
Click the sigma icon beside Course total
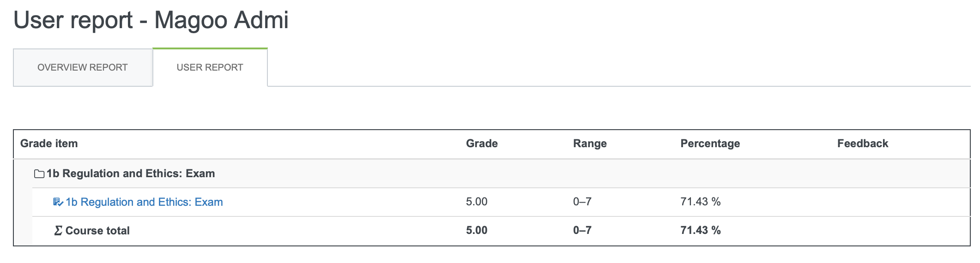(58, 230)
